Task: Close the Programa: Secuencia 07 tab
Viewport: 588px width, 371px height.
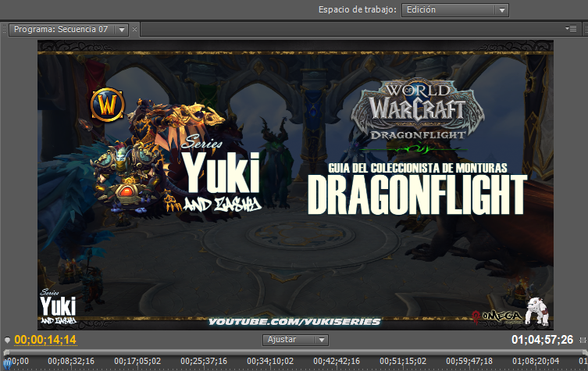Action: (x=134, y=29)
